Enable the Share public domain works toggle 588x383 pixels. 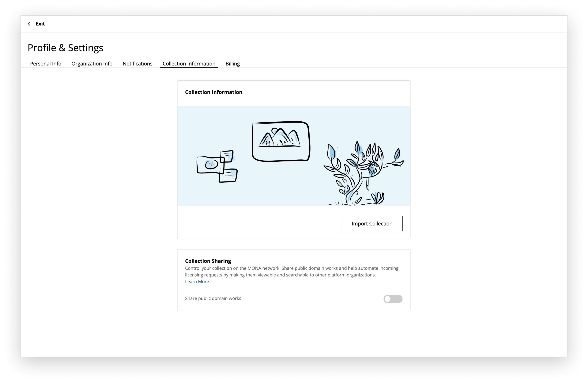click(393, 299)
